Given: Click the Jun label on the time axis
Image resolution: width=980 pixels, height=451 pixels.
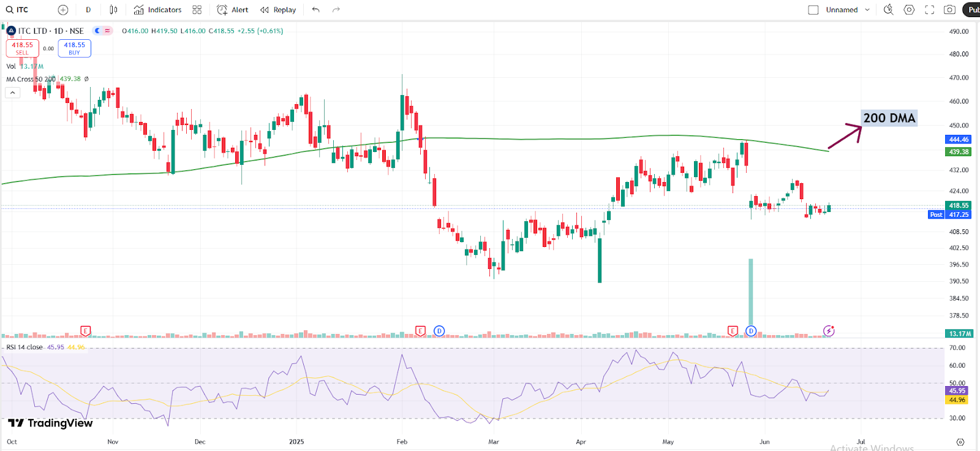Looking at the screenshot, I should pyautogui.click(x=764, y=442).
